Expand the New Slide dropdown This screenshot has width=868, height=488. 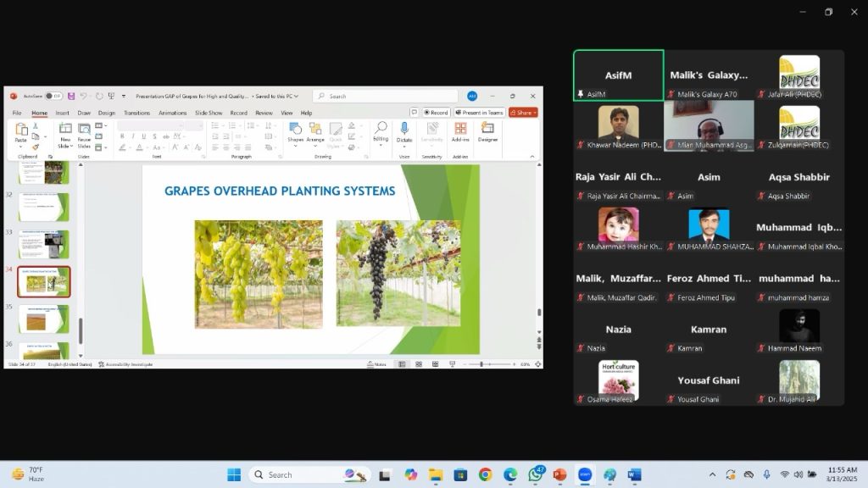65,146
